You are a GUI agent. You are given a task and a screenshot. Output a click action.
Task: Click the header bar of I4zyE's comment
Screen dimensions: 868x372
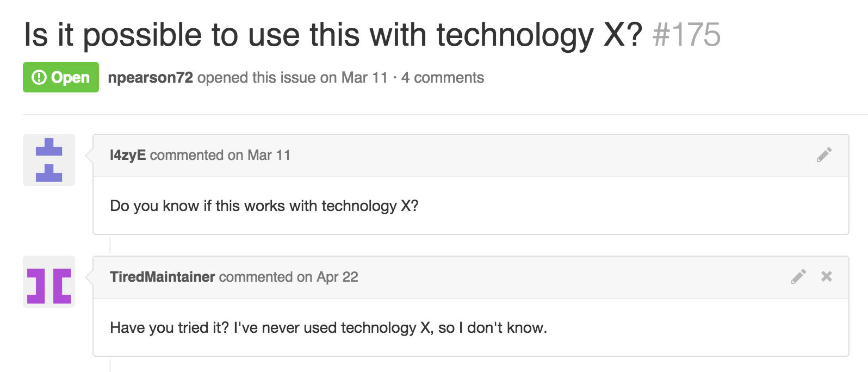click(x=471, y=156)
